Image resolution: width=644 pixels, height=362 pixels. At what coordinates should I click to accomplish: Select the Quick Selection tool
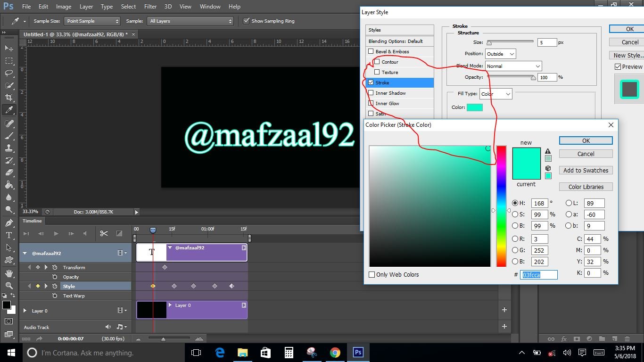(x=9, y=85)
